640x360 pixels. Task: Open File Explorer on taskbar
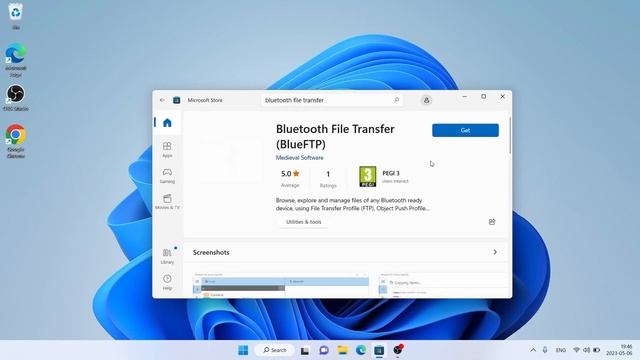coord(342,350)
